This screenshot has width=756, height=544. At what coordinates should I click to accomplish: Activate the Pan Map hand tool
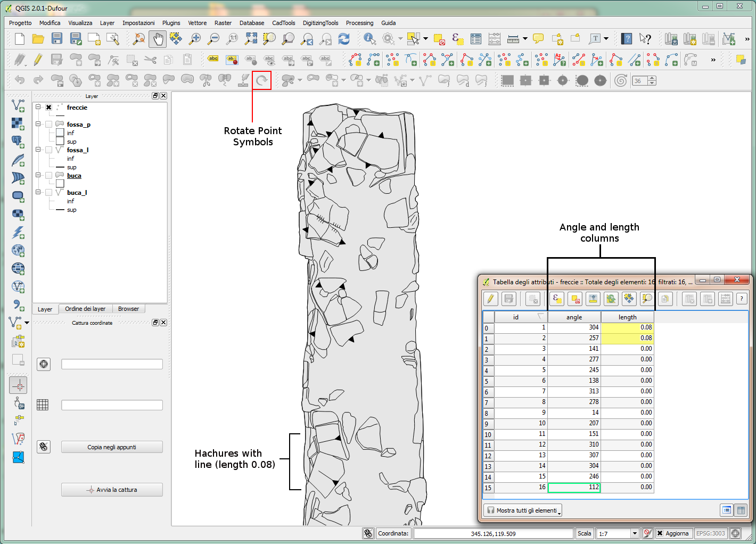click(158, 39)
